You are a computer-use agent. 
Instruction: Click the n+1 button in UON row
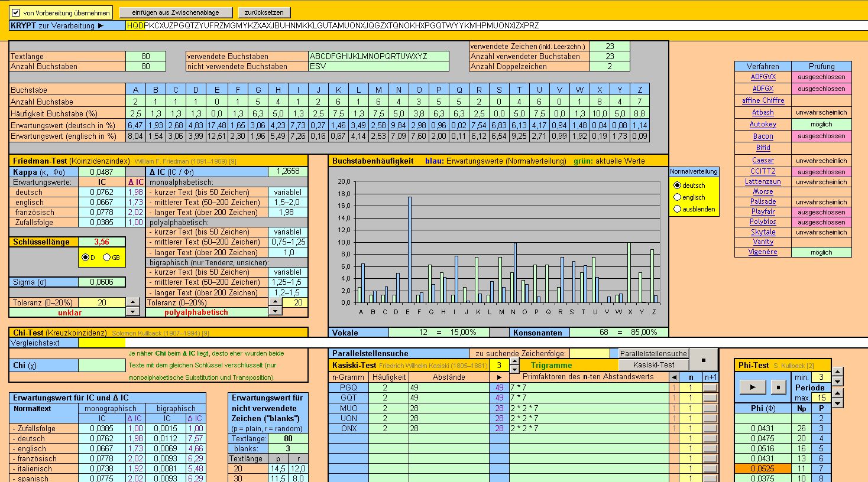(710, 418)
